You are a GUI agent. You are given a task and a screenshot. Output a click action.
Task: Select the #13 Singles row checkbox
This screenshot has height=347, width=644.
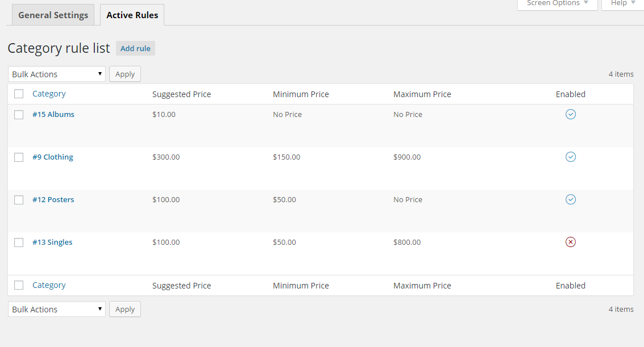click(x=19, y=243)
